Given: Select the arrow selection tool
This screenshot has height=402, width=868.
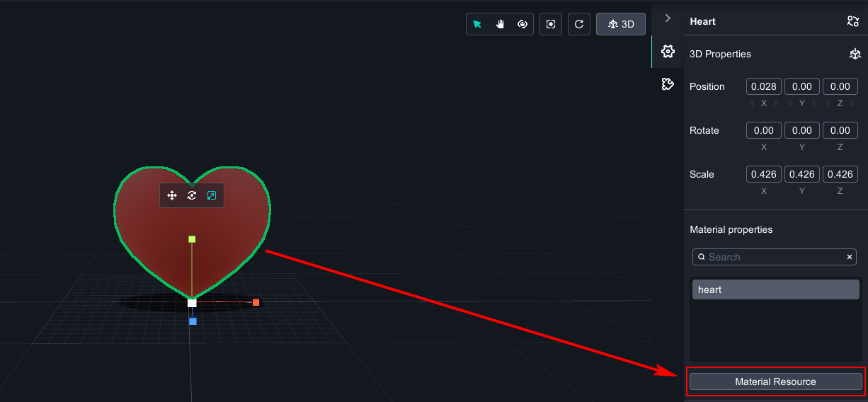Looking at the screenshot, I should [477, 24].
